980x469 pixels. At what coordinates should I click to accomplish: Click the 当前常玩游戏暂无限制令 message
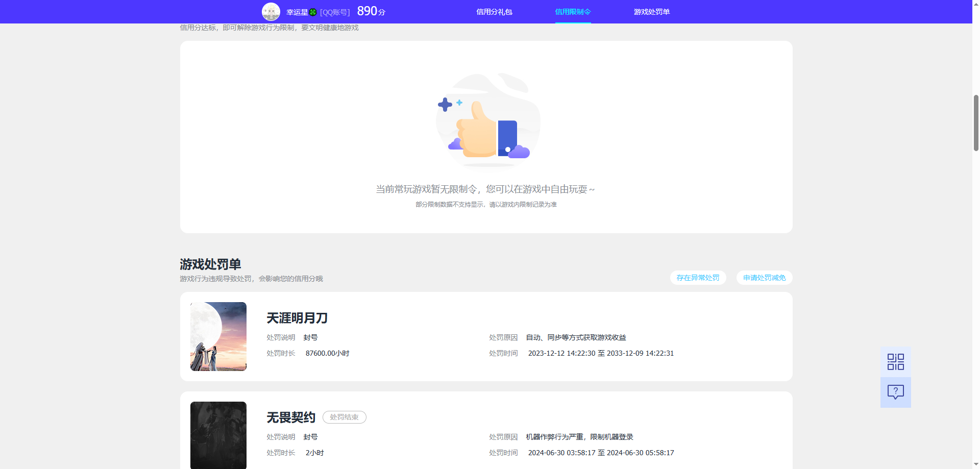tap(485, 189)
